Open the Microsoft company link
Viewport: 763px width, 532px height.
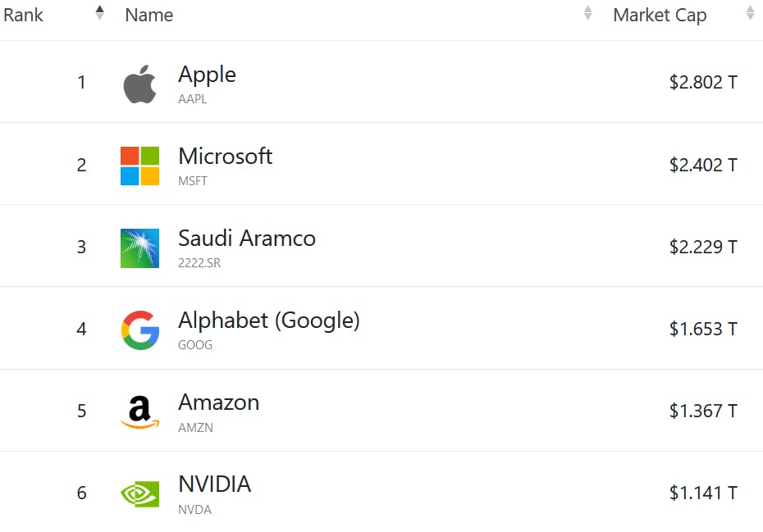click(x=225, y=157)
